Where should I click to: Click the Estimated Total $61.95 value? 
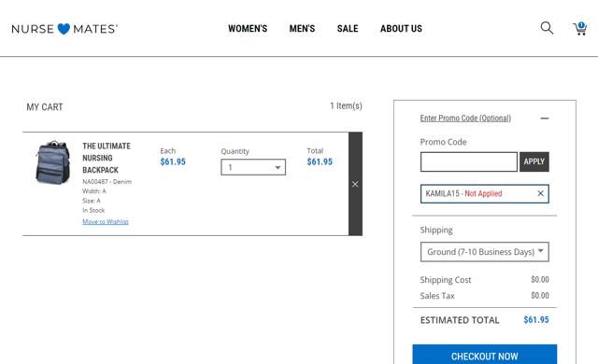coord(535,320)
